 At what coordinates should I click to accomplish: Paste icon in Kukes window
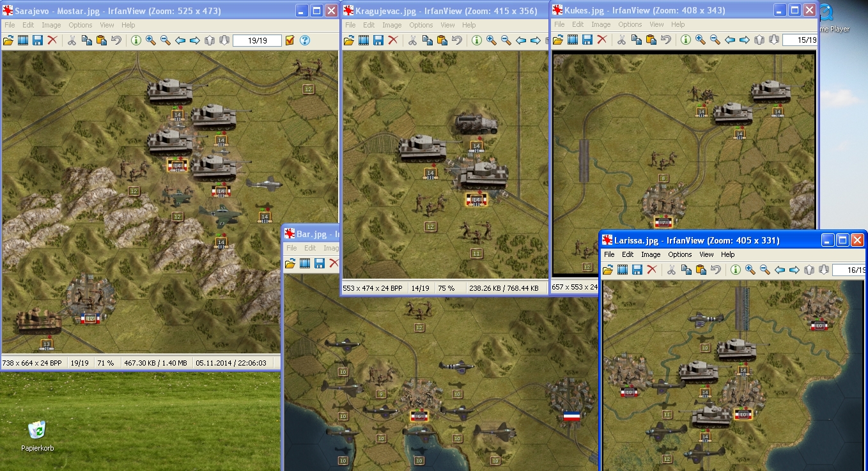click(x=651, y=40)
